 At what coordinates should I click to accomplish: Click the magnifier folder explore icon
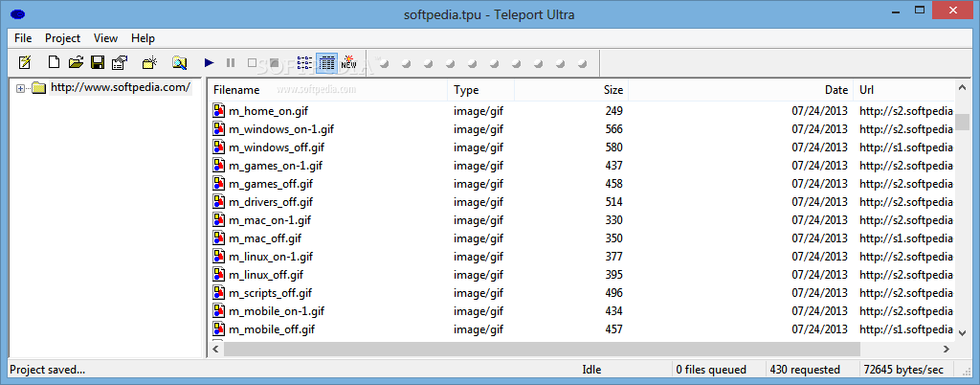point(179,62)
